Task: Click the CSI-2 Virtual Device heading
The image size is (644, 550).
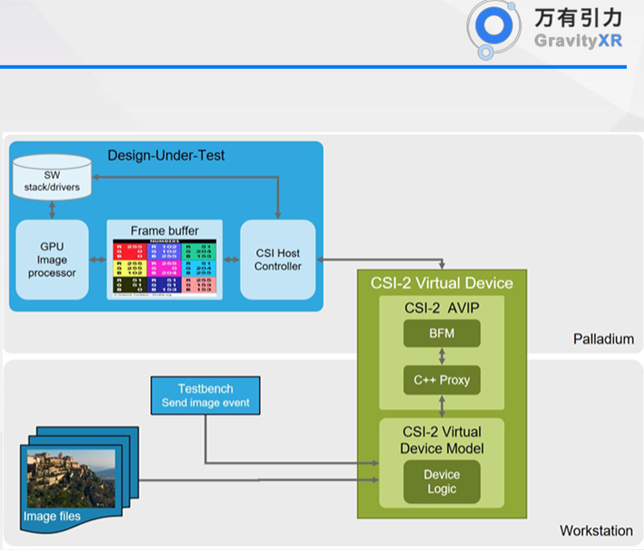Action: 441,283
